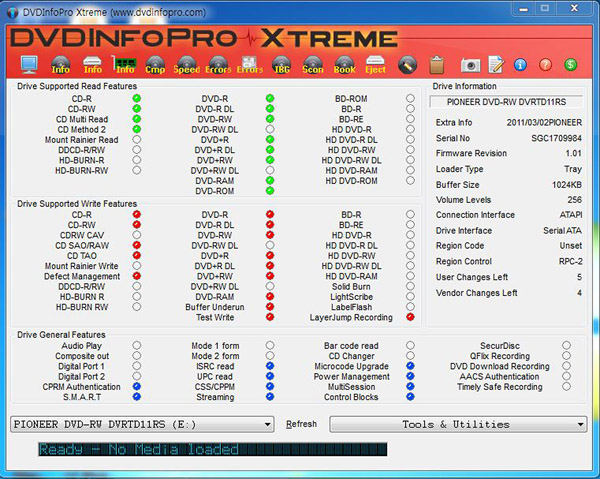Click the clipboard toolbar icon
The image size is (600, 479).
[x=437, y=65]
